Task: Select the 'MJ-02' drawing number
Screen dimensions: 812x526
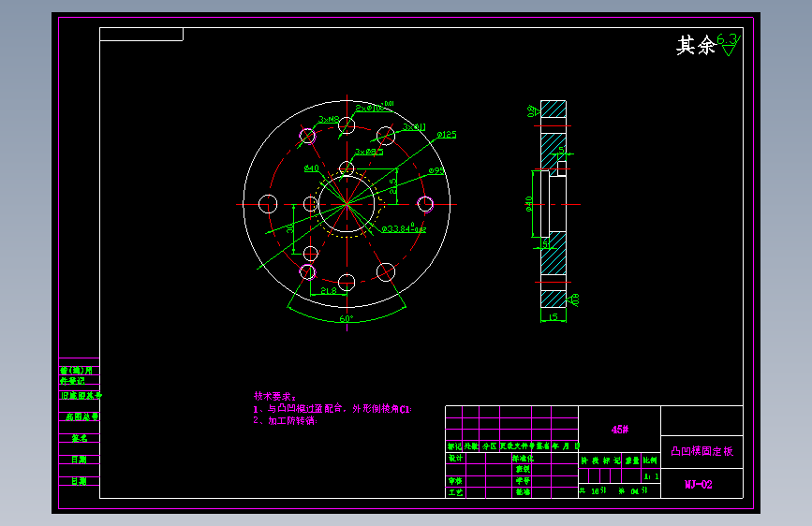Action: (698, 485)
